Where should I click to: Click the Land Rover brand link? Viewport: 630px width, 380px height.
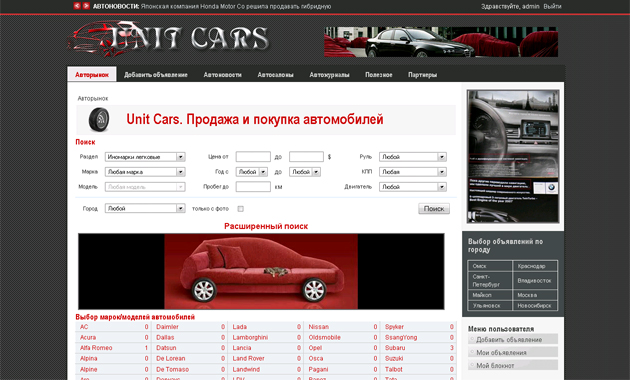[248, 358]
